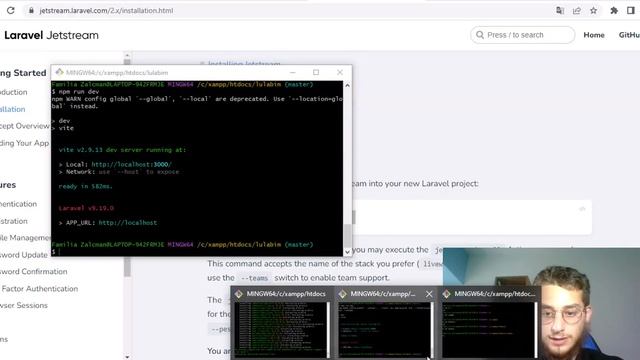Open the extensions puzzle icon
The width and height of the screenshot is (640, 360).
(614, 11)
